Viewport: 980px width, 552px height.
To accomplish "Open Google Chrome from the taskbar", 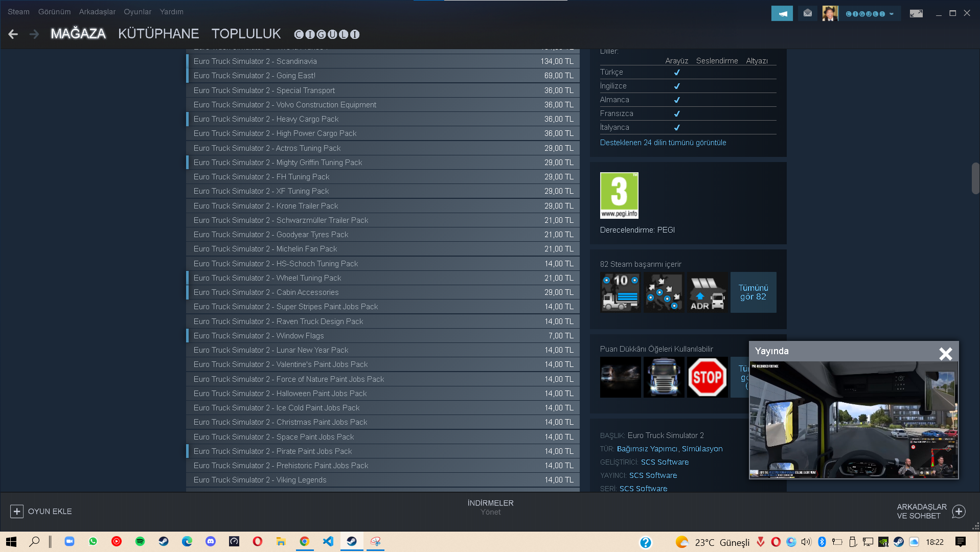I will point(304,541).
